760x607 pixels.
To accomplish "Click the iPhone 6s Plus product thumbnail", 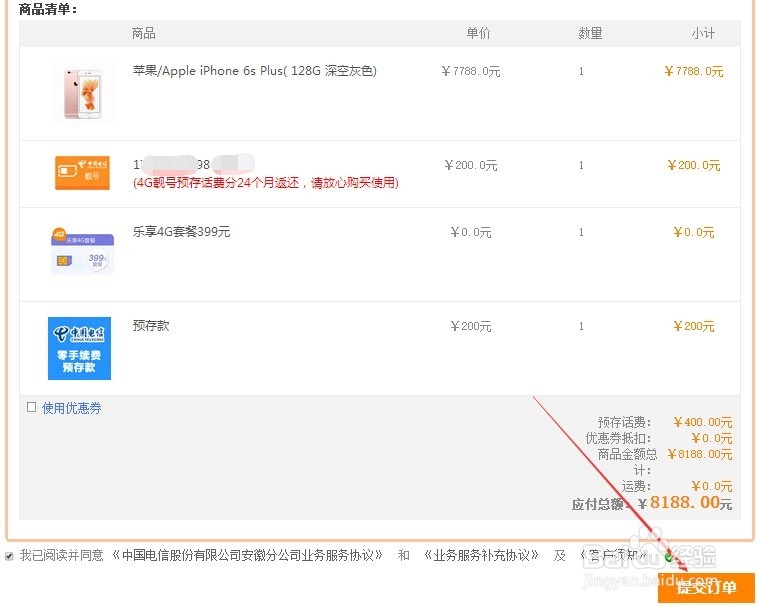I will point(83,93).
